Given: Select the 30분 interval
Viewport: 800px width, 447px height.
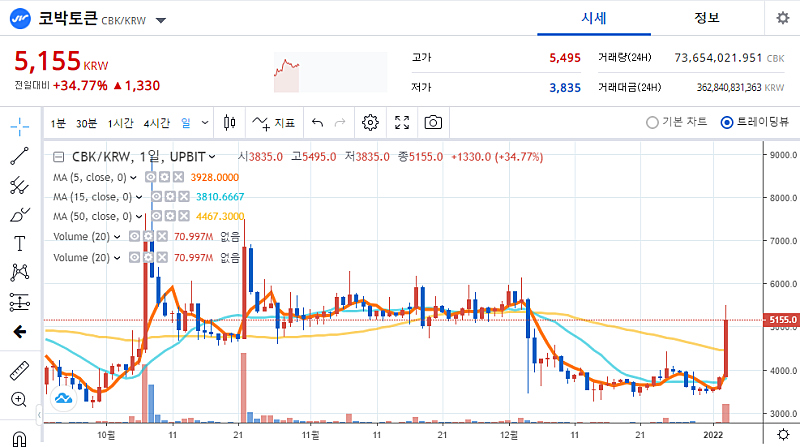Looking at the screenshot, I should pyautogui.click(x=86, y=123).
